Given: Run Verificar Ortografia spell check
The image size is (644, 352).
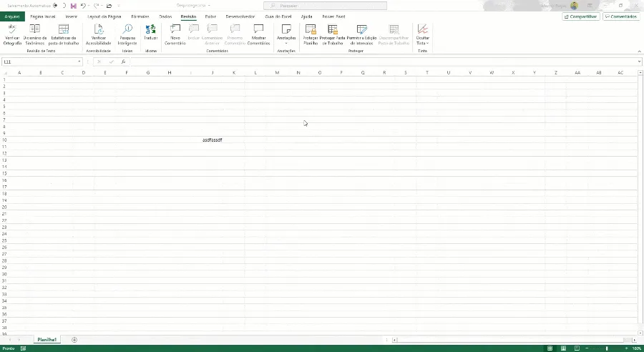Looking at the screenshot, I should pos(12,34).
